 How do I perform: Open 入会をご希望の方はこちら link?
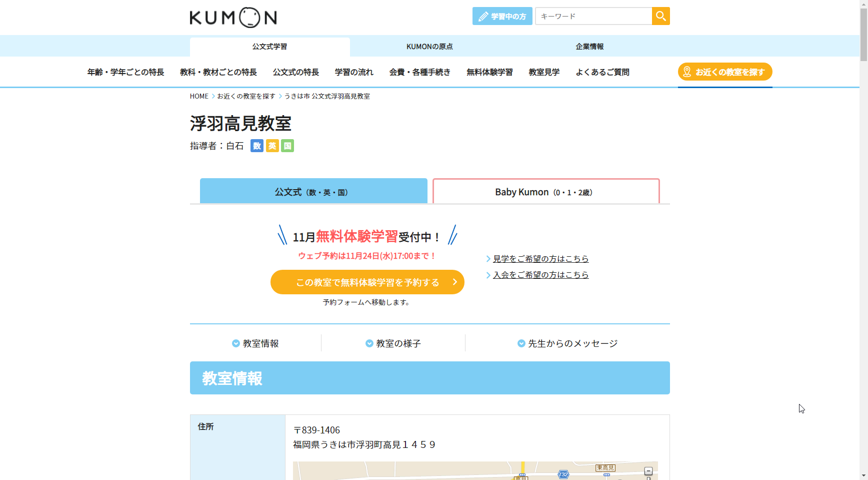click(x=540, y=275)
